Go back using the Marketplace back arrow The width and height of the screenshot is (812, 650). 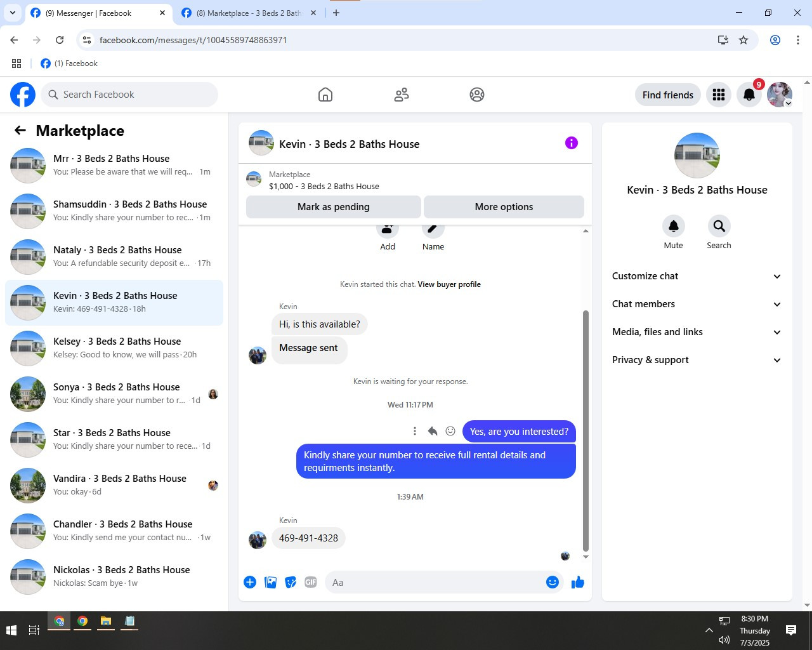coord(20,130)
